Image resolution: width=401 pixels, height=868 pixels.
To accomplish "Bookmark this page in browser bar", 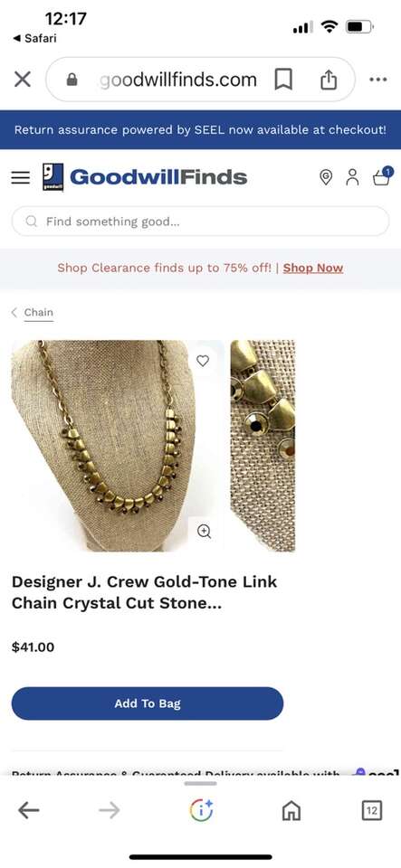I will tap(283, 80).
